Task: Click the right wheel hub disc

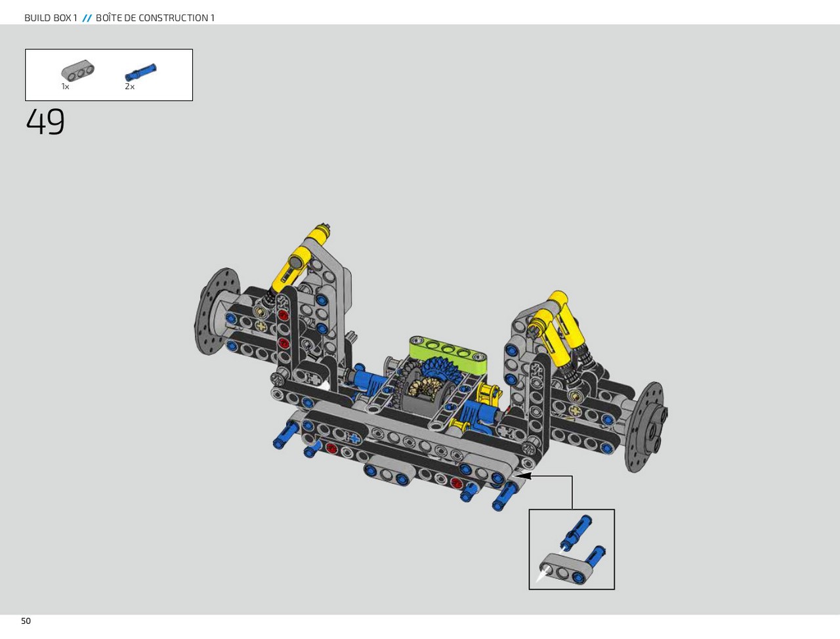Action: pyautogui.click(x=646, y=427)
